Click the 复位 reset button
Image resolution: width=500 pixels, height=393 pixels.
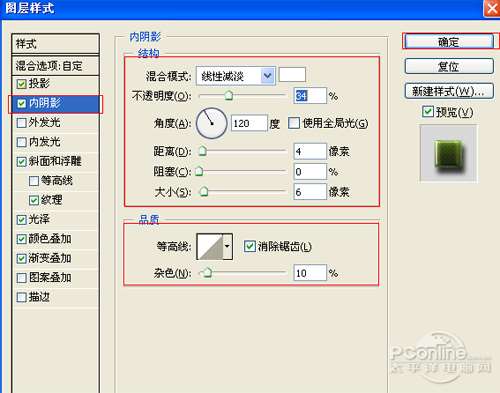click(449, 66)
